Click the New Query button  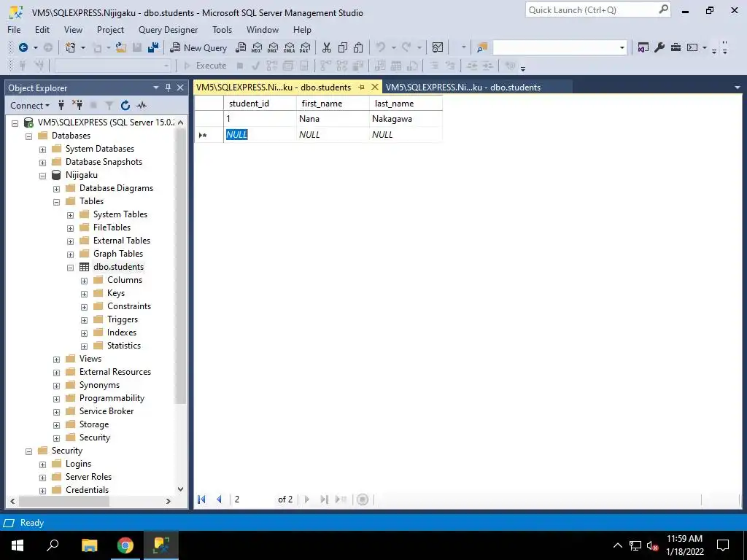(x=198, y=47)
